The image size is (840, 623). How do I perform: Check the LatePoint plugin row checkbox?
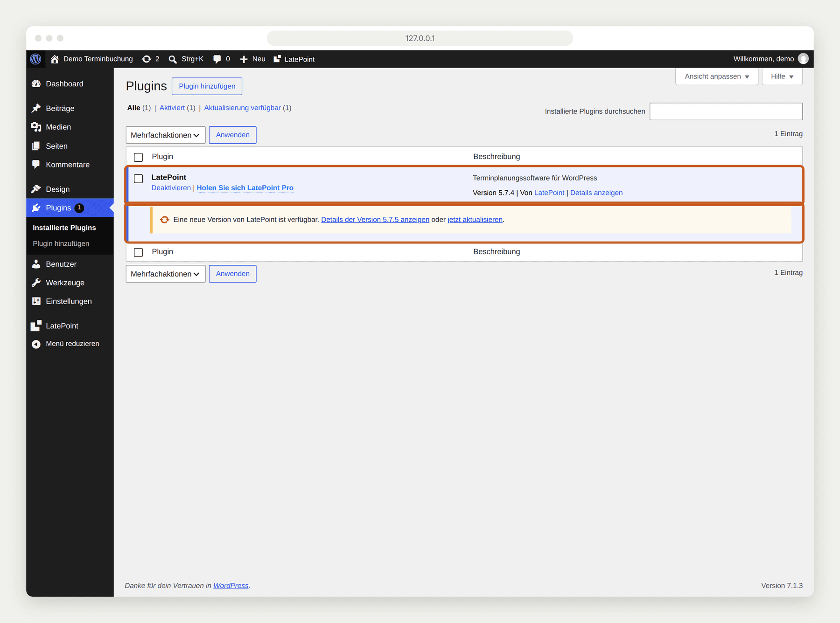coord(139,179)
